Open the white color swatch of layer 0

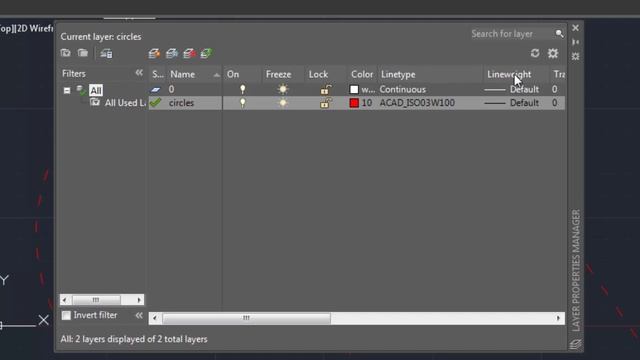coord(354,89)
